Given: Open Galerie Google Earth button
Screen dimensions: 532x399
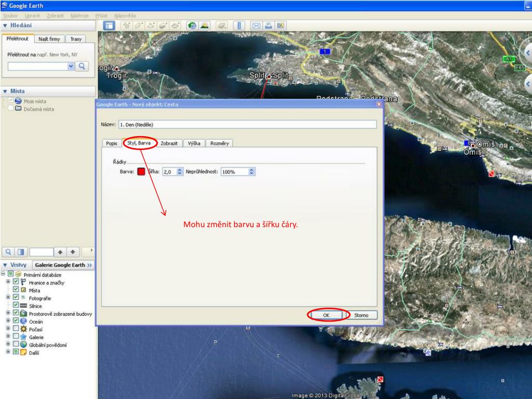Looking at the screenshot, I should click(x=63, y=265).
